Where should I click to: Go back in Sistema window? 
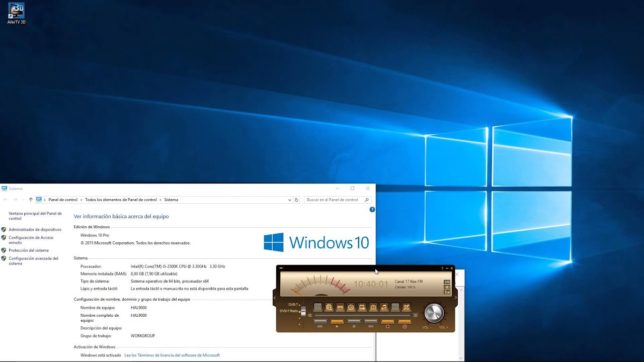[6, 200]
